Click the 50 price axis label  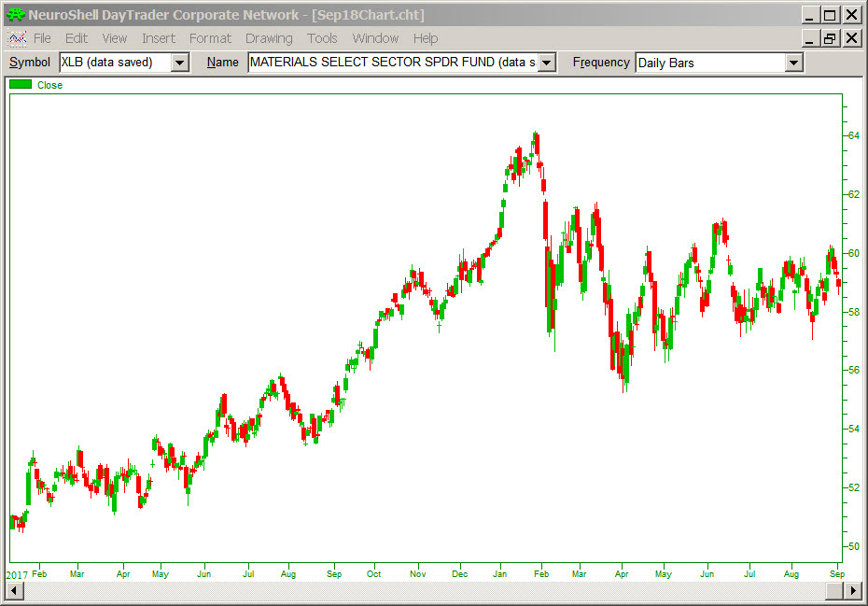[854, 546]
